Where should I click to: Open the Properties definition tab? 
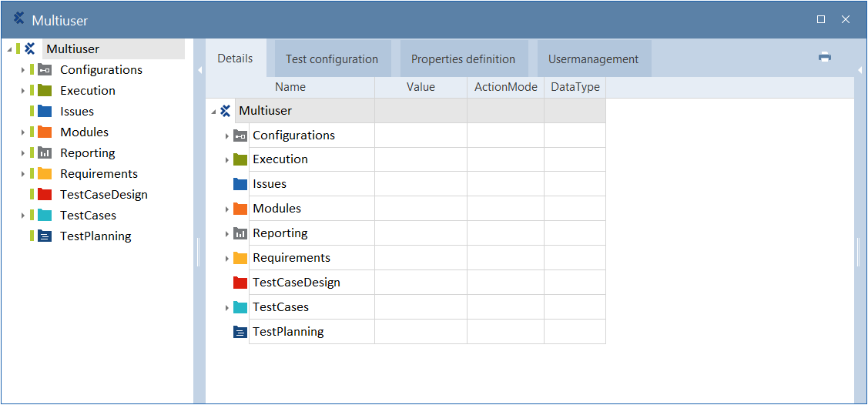coord(463,59)
